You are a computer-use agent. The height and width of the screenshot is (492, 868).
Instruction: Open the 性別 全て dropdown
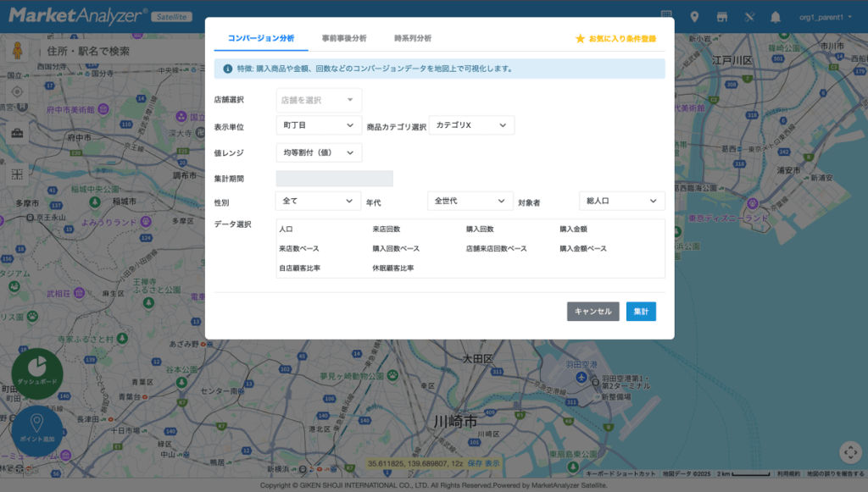click(319, 202)
